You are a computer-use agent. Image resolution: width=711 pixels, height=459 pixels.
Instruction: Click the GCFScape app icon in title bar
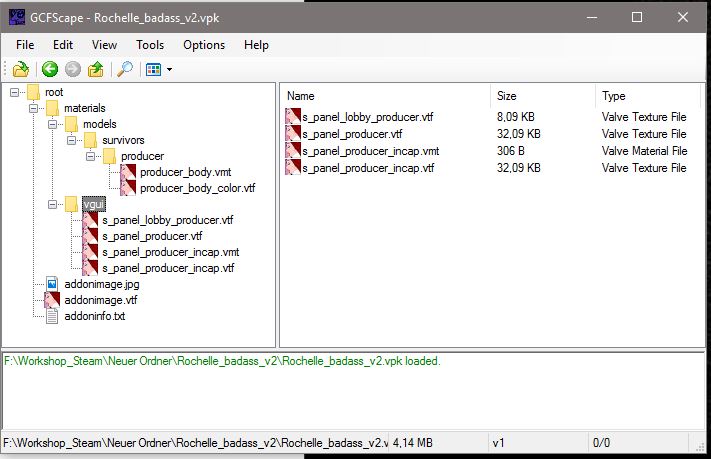click(17, 17)
